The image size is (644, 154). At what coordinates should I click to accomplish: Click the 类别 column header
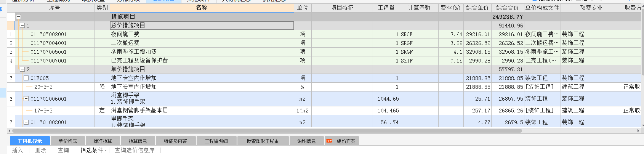[x=102, y=8]
